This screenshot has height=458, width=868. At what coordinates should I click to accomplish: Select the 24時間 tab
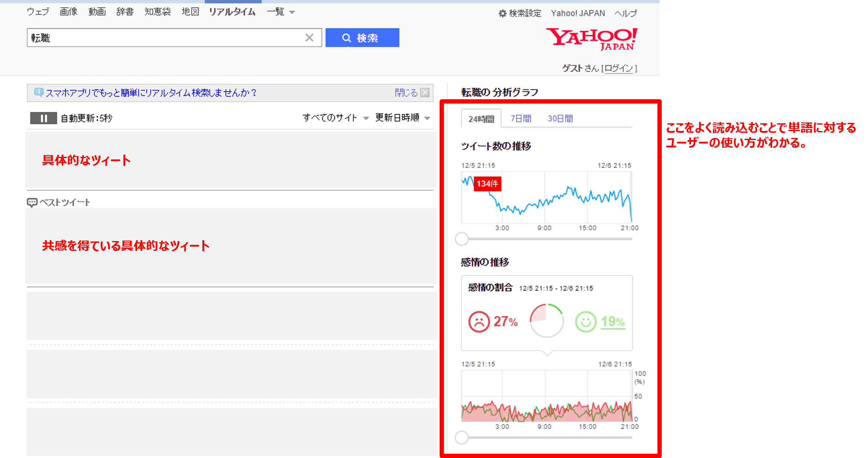[481, 119]
